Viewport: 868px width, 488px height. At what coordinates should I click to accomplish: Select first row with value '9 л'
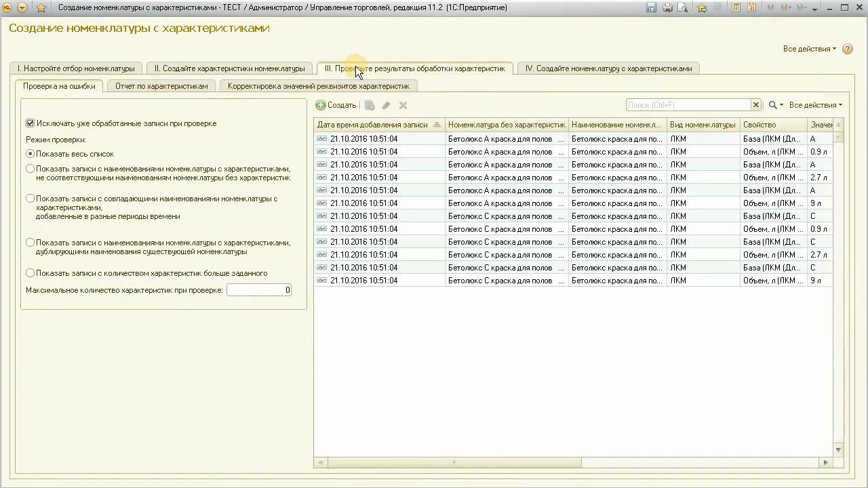coord(821,203)
